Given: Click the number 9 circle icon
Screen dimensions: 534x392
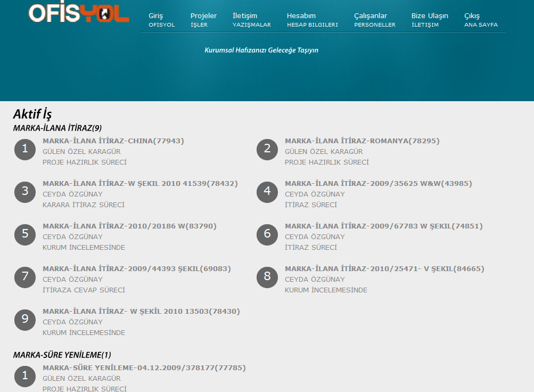Looking at the screenshot, I should [25, 320].
